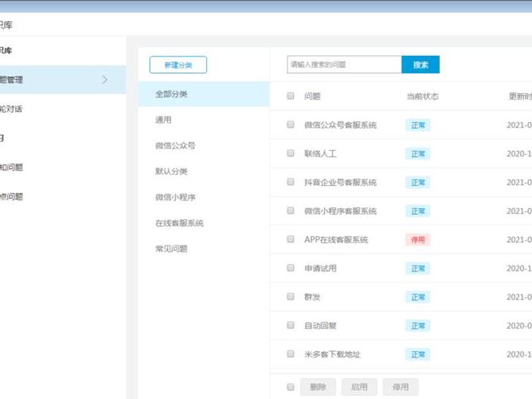Open question 抖音企业号客服系统
532x399 pixels.
(340, 182)
